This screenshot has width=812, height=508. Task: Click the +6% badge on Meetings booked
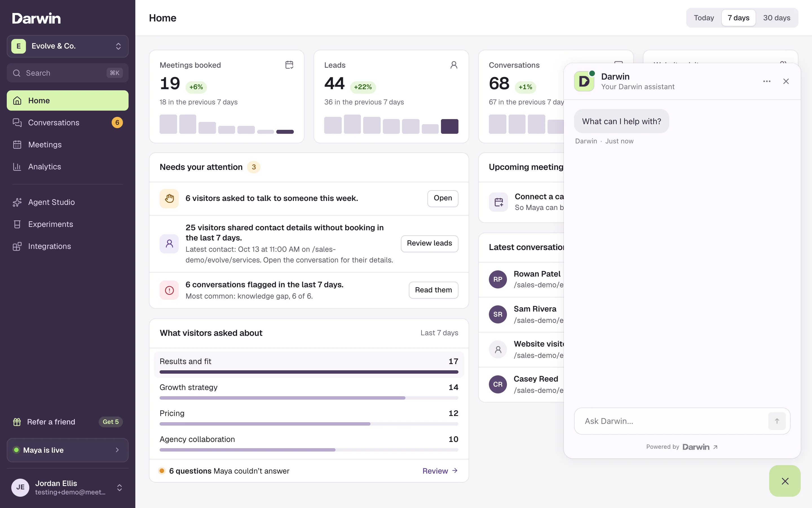[x=196, y=87]
